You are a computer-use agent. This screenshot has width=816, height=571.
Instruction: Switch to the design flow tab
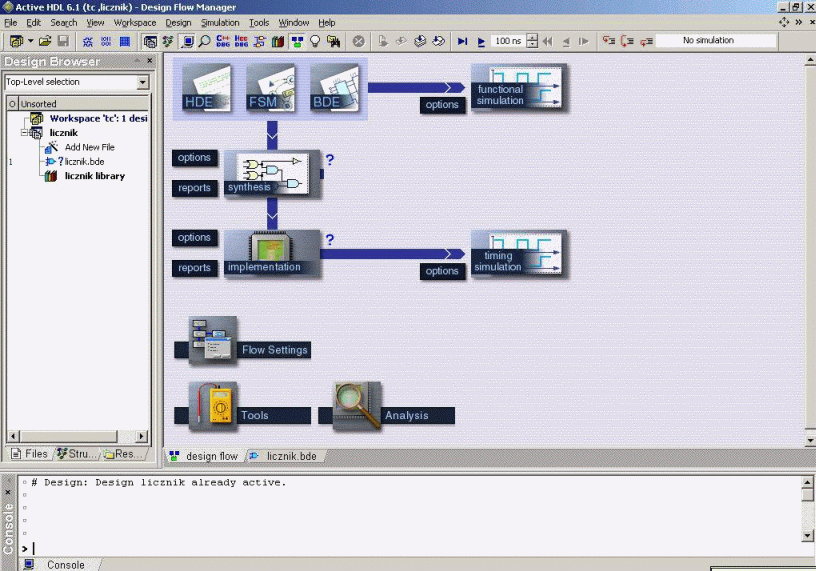205,456
